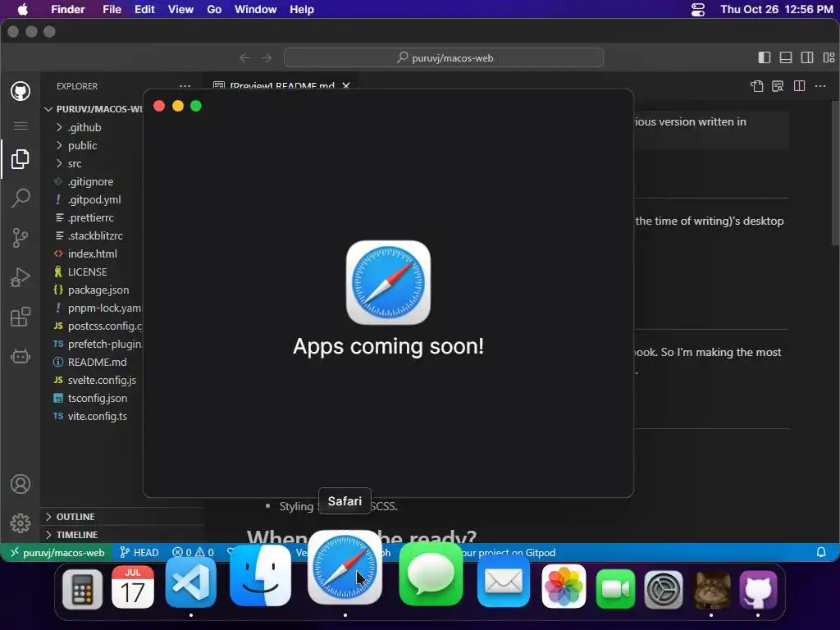Open the View menu
The image size is (840, 630).
coord(180,9)
